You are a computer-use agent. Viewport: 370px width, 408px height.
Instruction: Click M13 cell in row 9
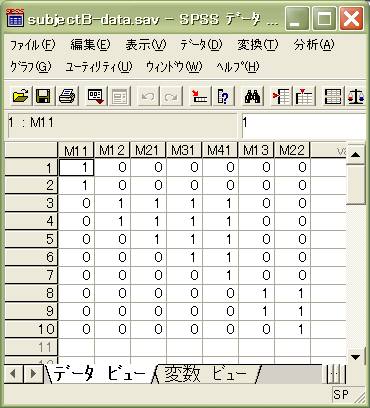click(256, 311)
